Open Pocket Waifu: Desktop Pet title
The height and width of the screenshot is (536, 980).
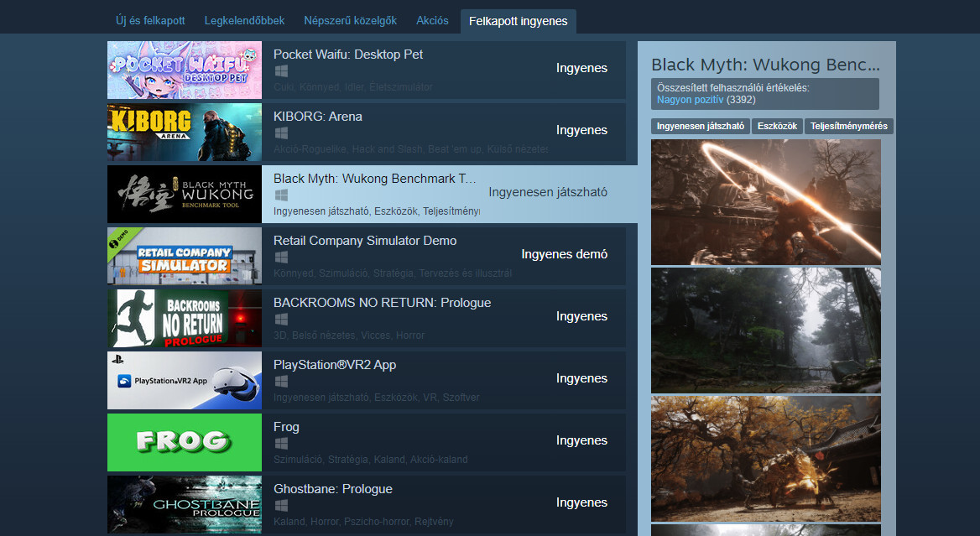point(348,55)
